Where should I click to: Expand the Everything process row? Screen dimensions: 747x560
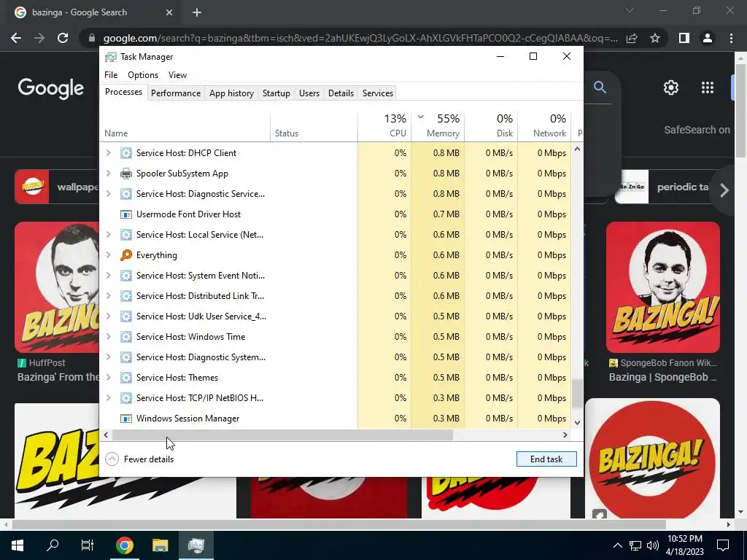[x=108, y=255]
